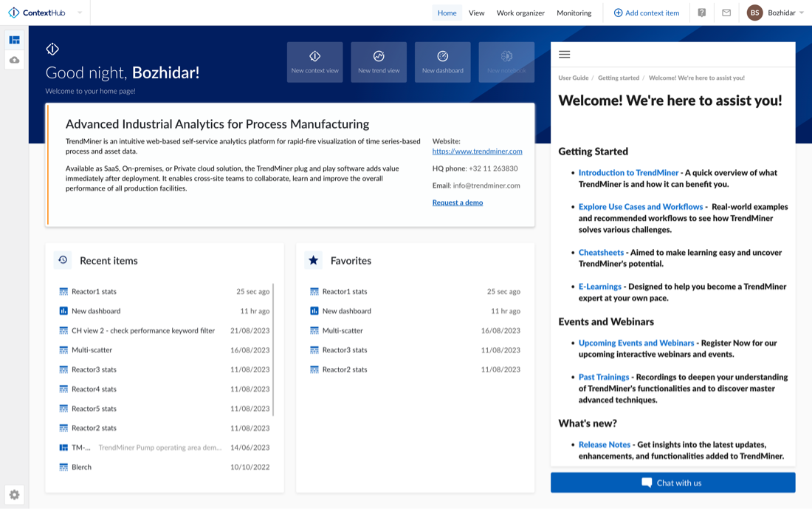Open the New trend view tile

click(x=379, y=62)
